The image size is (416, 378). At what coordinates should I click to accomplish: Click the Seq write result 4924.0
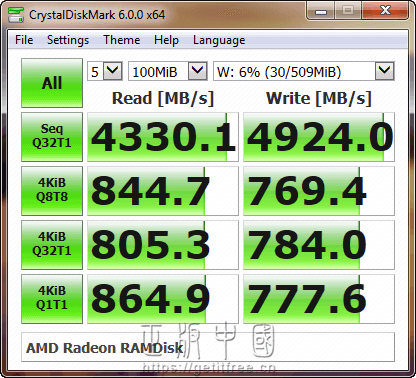click(x=319, y=137)
